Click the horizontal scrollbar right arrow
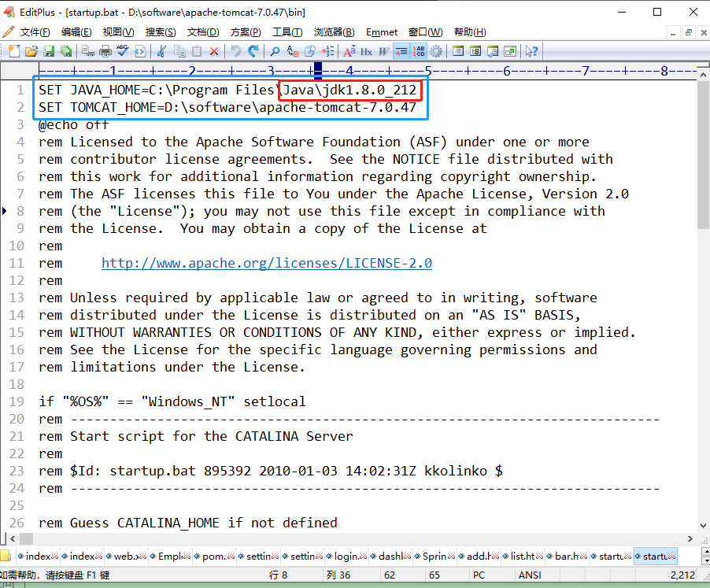 [x=690, y=538]
